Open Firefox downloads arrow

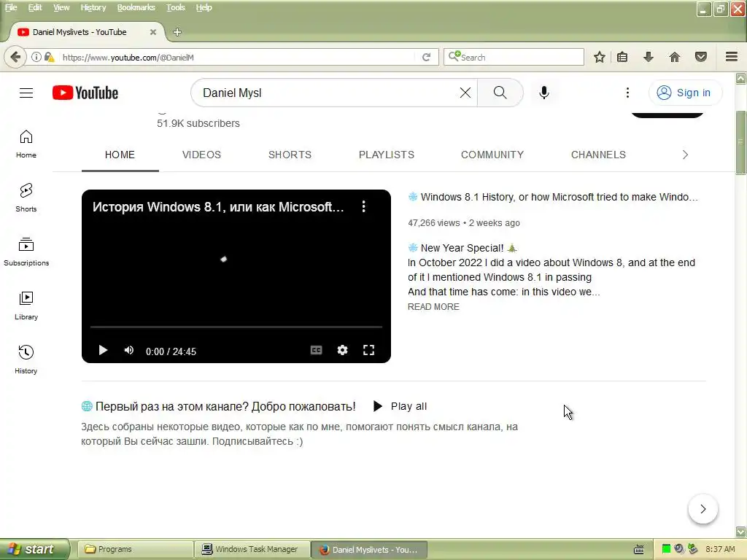pyautogui.click(x=648, y=57)
